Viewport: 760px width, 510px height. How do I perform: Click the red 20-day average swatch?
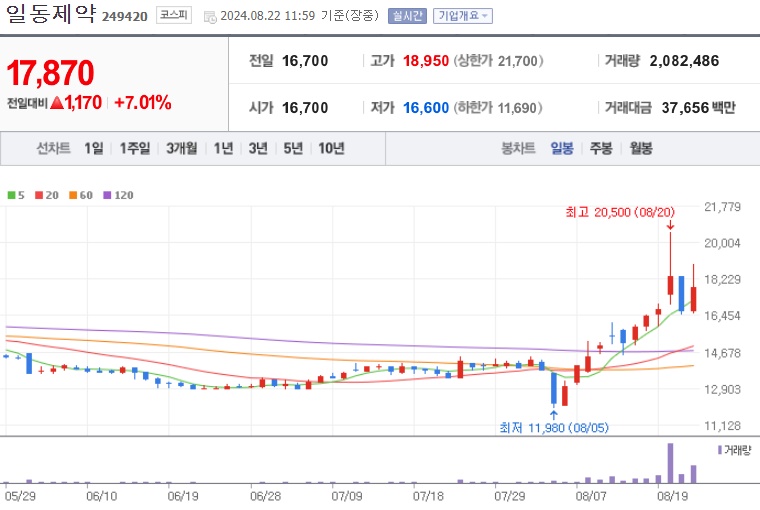pos(39,195)
